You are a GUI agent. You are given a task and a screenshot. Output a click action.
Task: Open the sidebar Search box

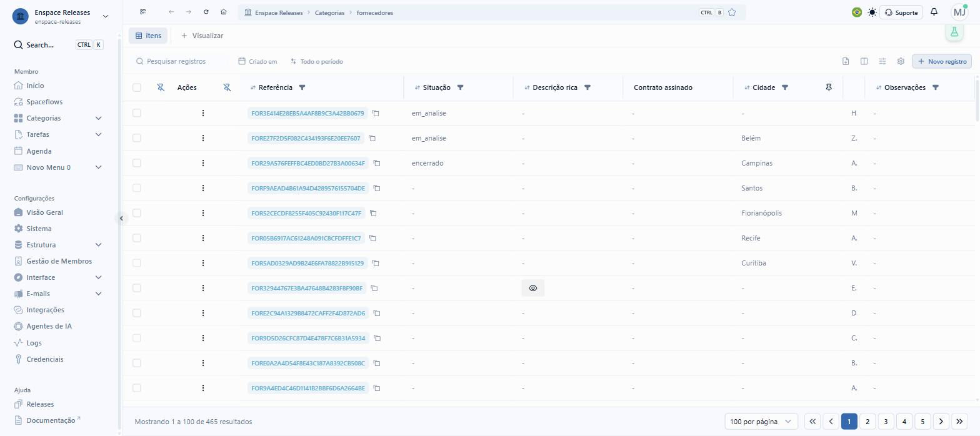tap(59, 45)
